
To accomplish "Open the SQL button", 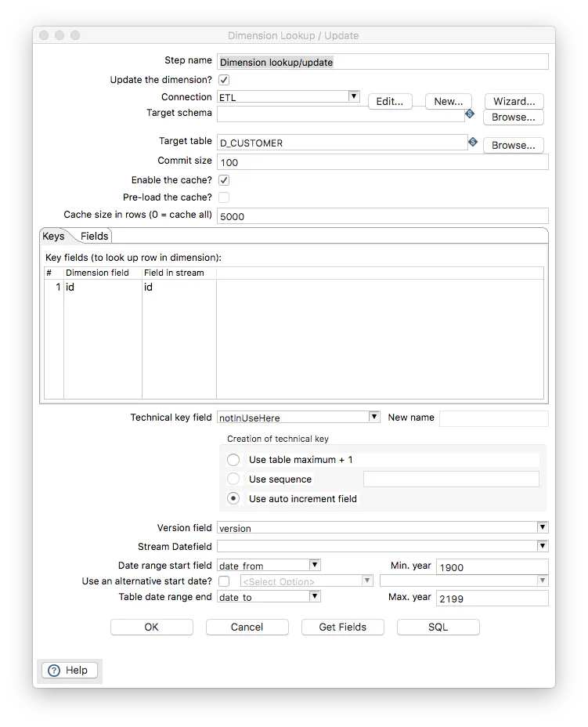I will (x=438, y=628).
